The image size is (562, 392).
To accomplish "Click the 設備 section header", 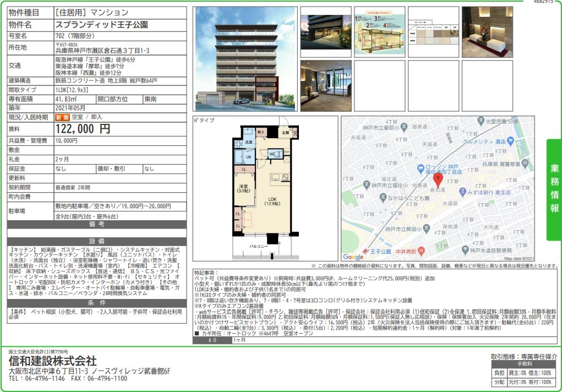I will click(97, 241).
